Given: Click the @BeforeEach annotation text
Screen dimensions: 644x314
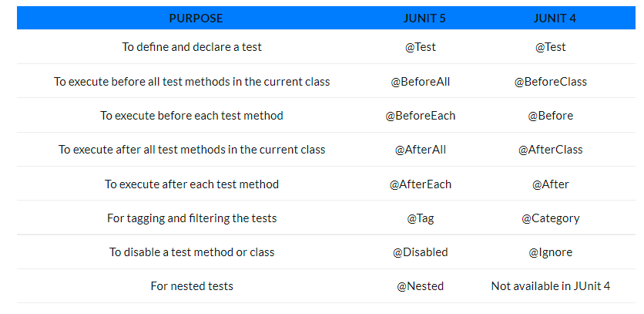Looking at the screenshot, I should click(x=420, y=116).
